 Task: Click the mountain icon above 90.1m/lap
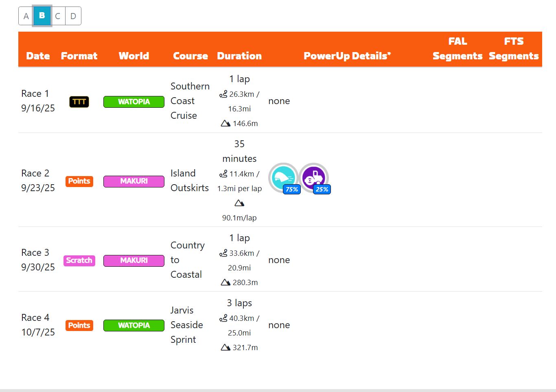click(x=239, y=203)
